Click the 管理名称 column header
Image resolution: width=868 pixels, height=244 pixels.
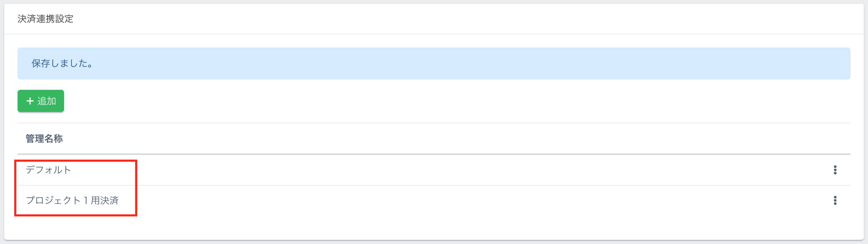[44, 139]
